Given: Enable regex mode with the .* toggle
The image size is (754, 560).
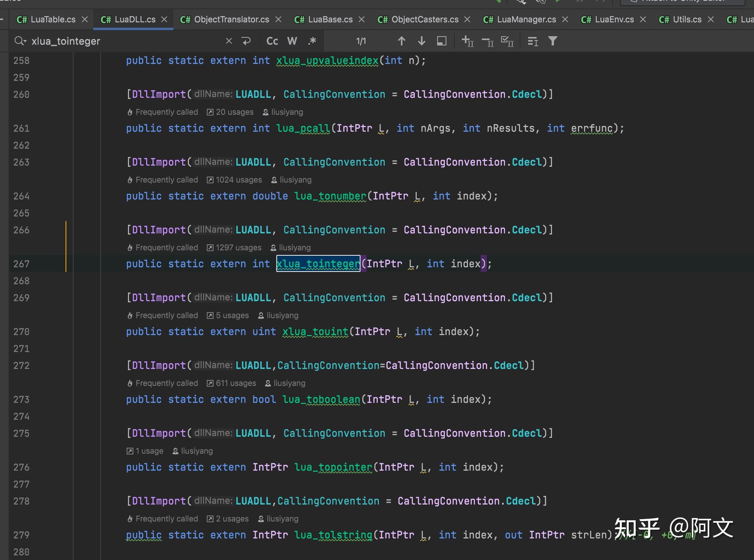Looking at the screenshot, I should coord(312,41).
